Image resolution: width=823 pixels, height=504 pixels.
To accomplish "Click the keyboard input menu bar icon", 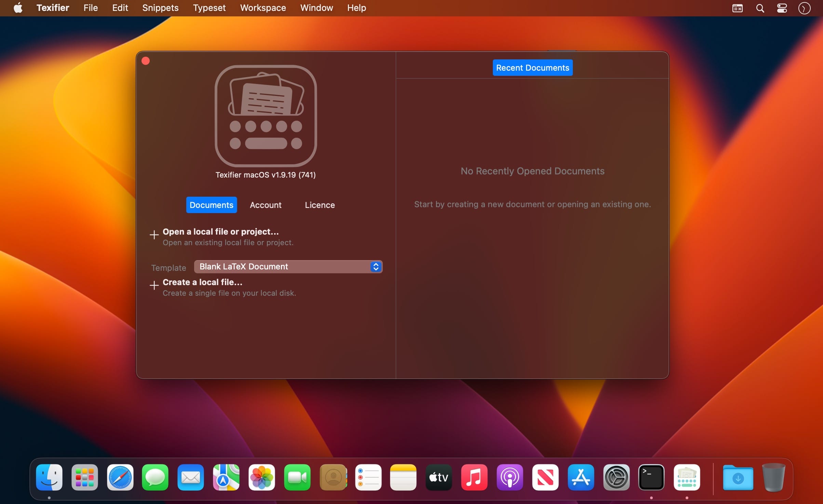I will pyautogui.click(x=737, y=8).
